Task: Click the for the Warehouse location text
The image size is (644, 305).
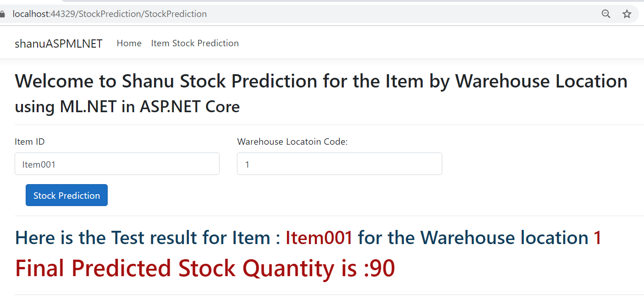Action: pyautogui.click(x=473, y=238)
